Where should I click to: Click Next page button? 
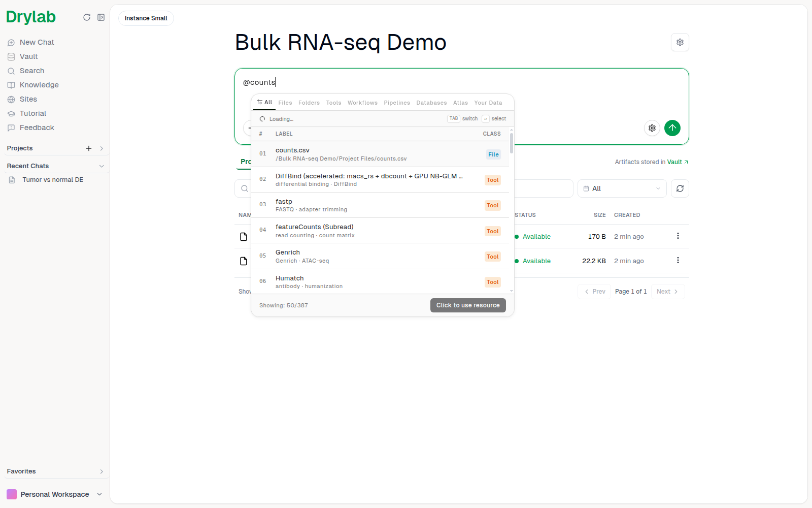tap(668, 292)
